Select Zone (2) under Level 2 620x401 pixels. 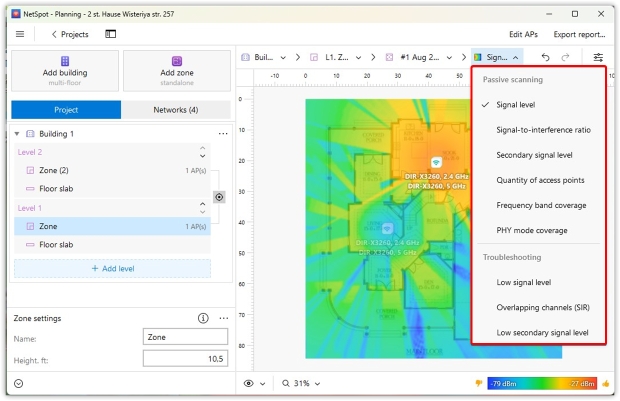(112, 170)
